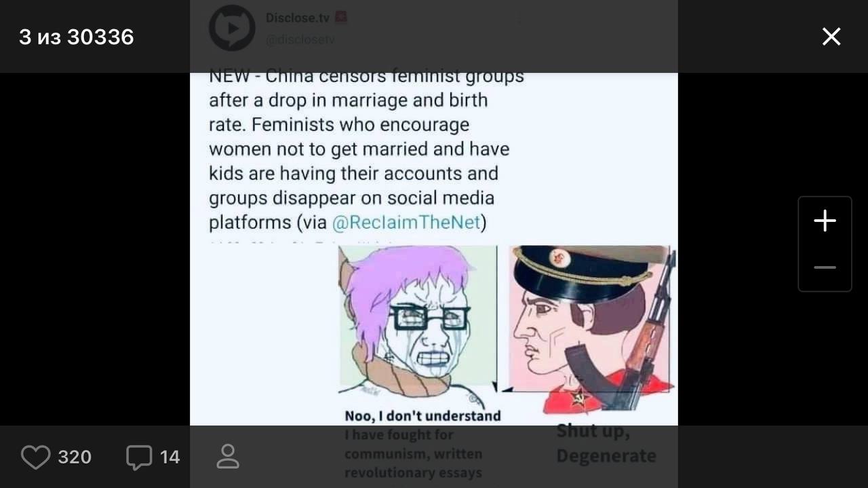Screen dimensions: 868x488
Task: Close the photo viewer with X
Action: (x=831, y=37)
